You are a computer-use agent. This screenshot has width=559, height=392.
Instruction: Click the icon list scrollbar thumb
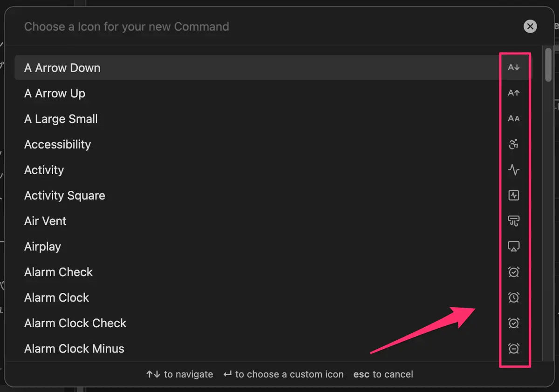(x=549, y=65)
